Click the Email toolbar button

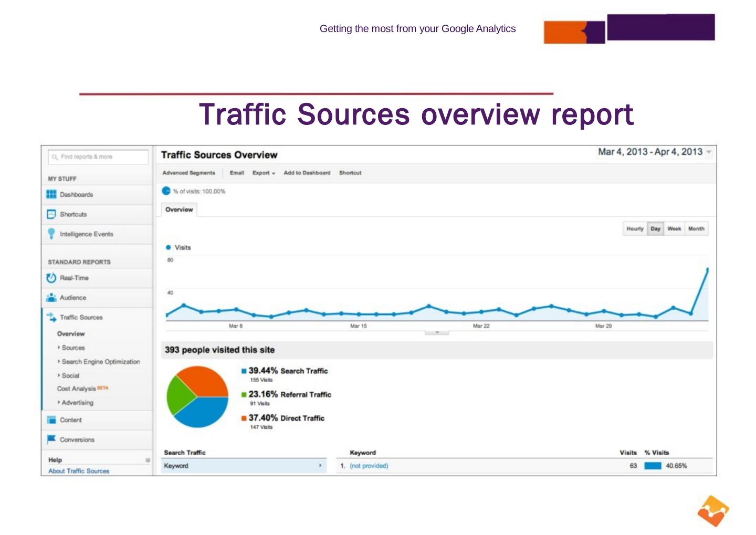(237, 173)
